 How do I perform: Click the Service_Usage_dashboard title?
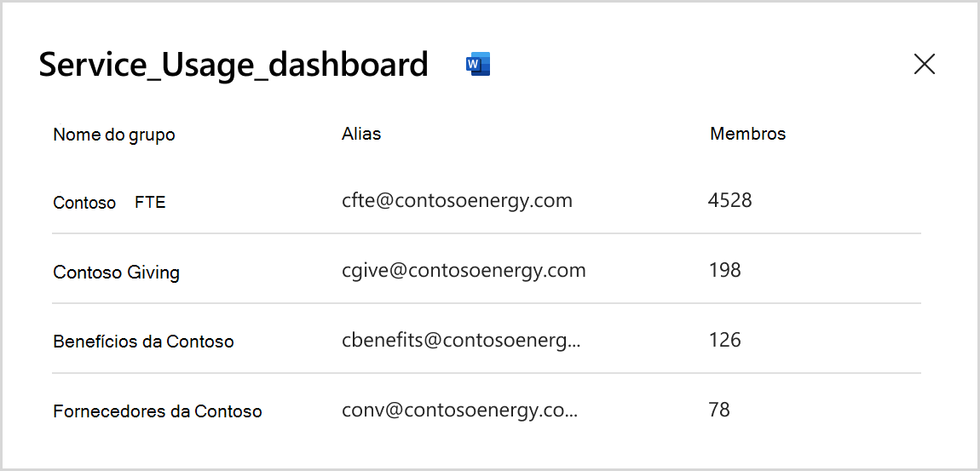(233, 65)
